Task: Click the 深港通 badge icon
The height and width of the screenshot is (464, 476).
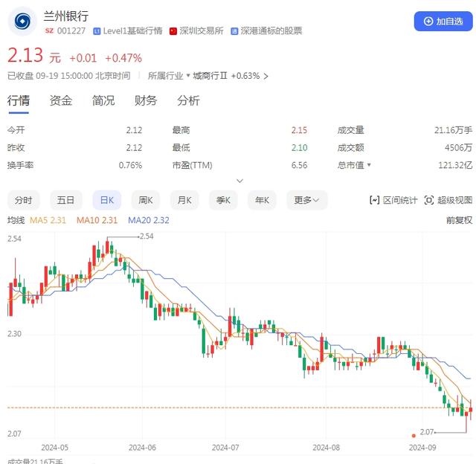Action: click(x=234, y=31)
